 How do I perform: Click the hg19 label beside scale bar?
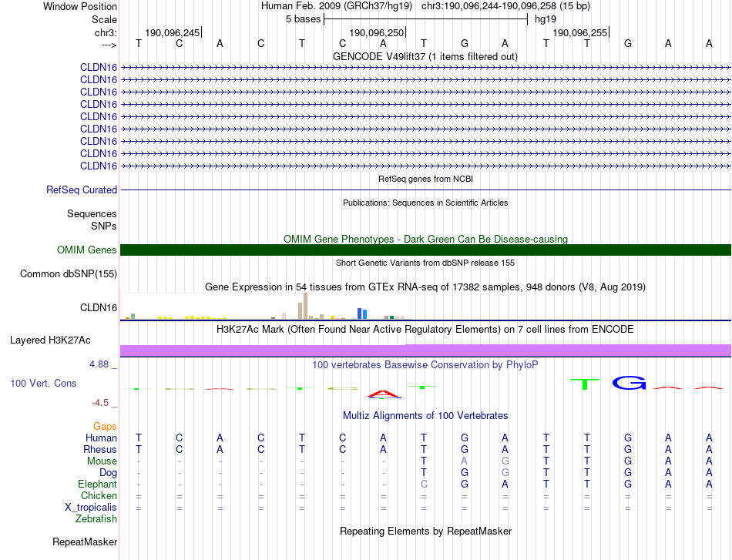coord(546,19)
